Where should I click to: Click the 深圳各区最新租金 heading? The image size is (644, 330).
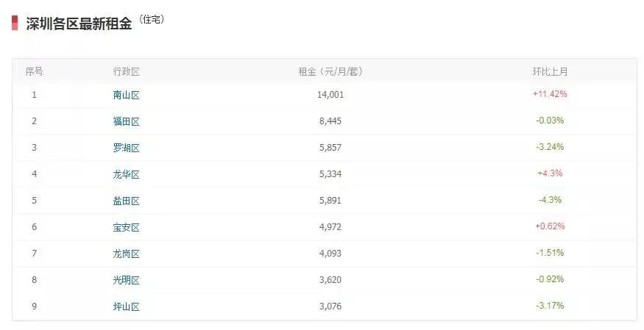pyautogui.click(x=79, y=23)
